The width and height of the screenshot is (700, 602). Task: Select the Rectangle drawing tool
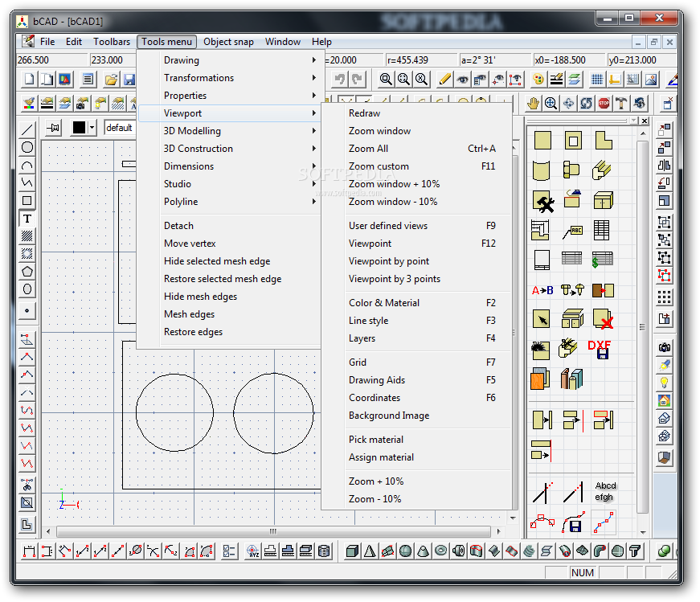[x=27, y=200]
